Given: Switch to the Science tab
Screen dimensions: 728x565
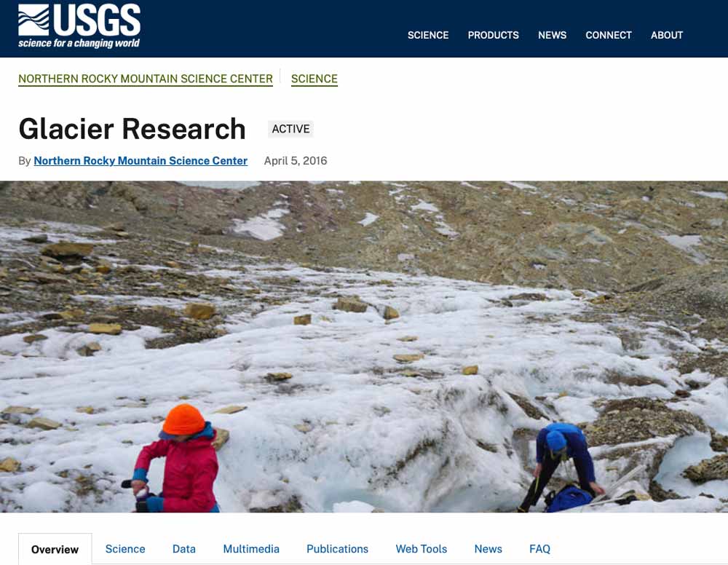Looking at the screenshot, I should click(x=125, y=549).
